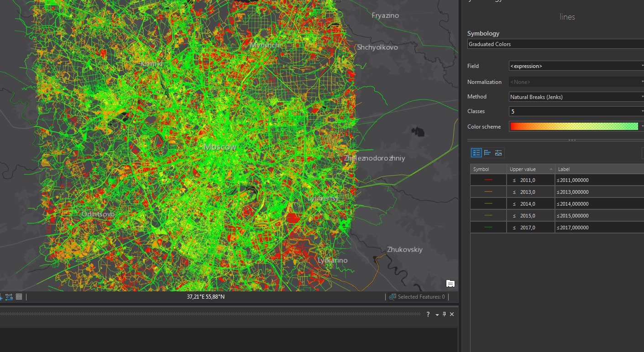Screen dimensions: 644x352
Task: Select the upper value cell 2017,0
Action: point(531,228)
